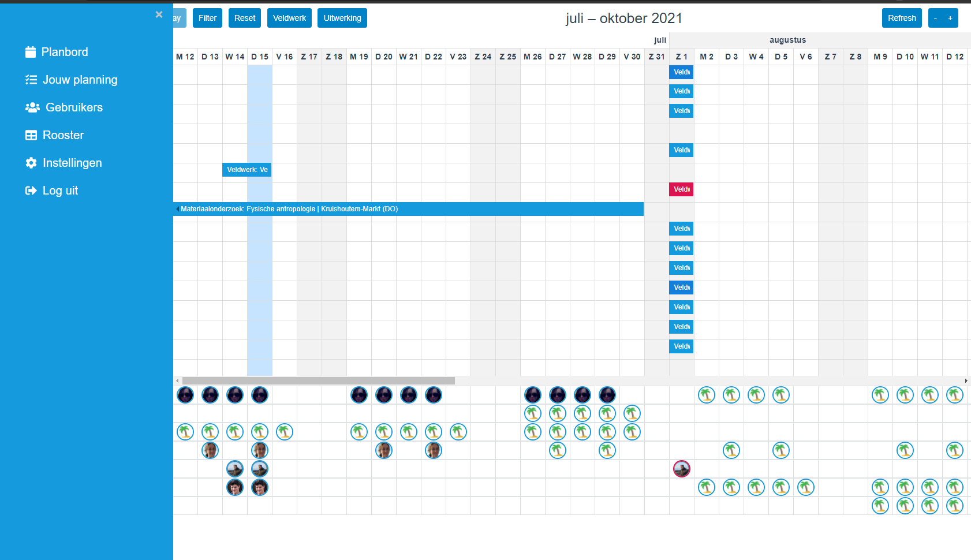
Task: Click the Log uit exit icon
Action: (x=31, y=191)
